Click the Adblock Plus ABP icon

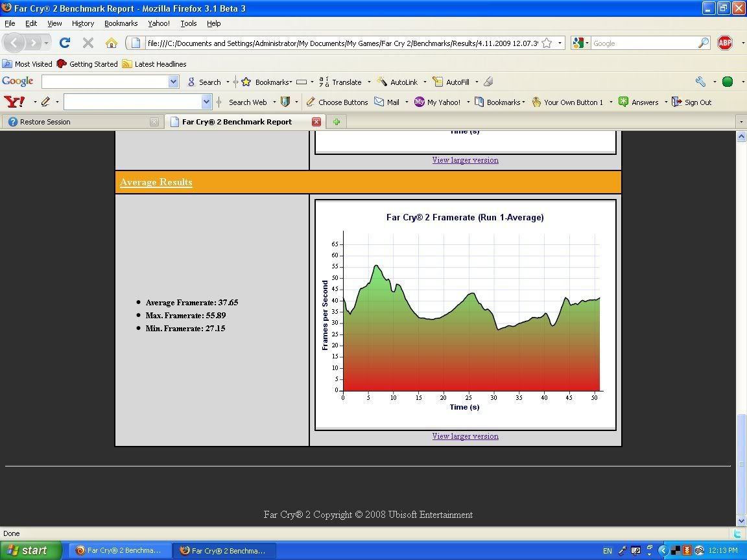(725, 43)
